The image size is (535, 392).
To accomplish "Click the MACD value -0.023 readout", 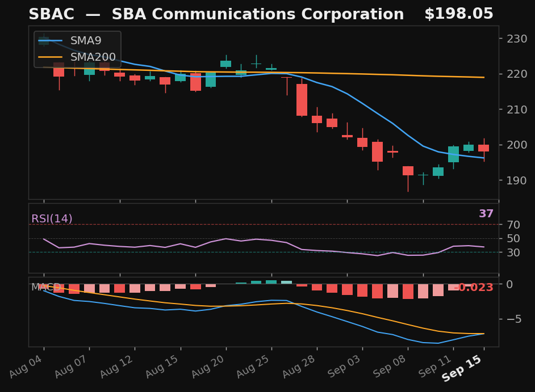I will click(474, 288).
